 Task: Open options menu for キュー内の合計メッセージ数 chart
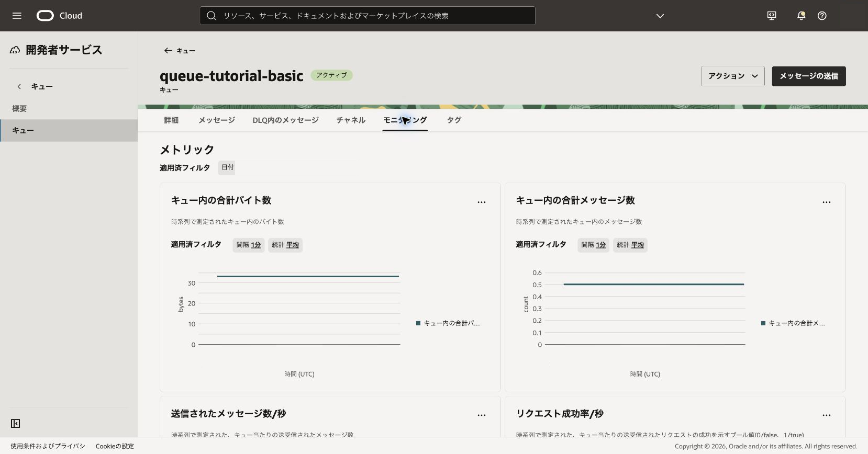827,202
